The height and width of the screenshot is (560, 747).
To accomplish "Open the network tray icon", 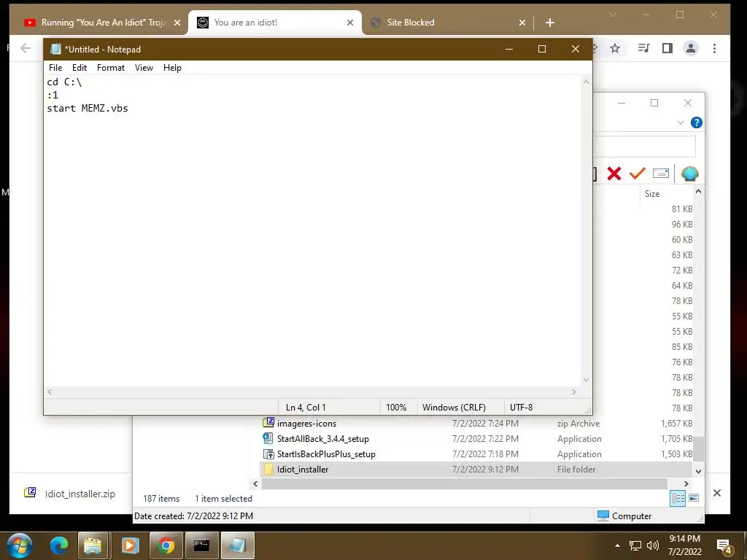I will coord(635,545).
